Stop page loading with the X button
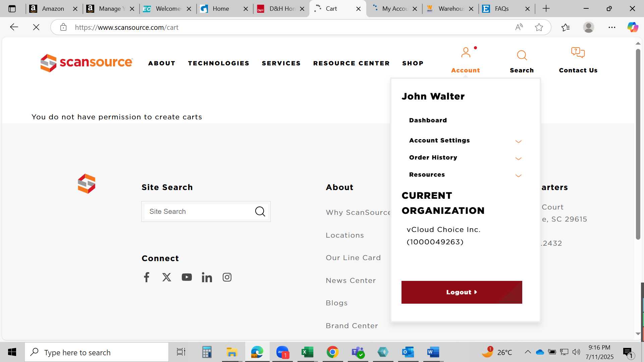The image size is (644, 362). [x=36, y=27]
